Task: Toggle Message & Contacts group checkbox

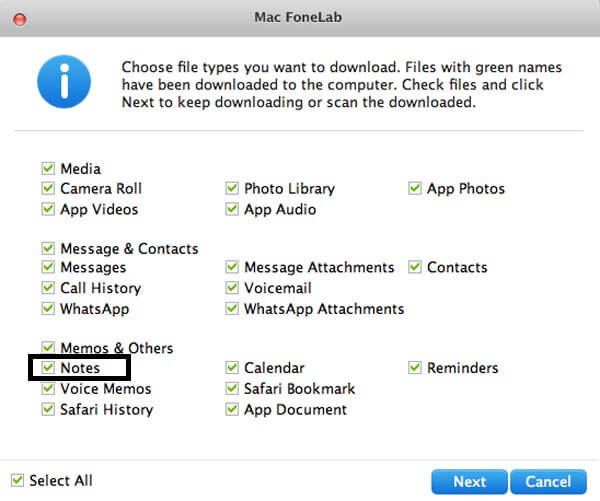Action: pos(48,248)
